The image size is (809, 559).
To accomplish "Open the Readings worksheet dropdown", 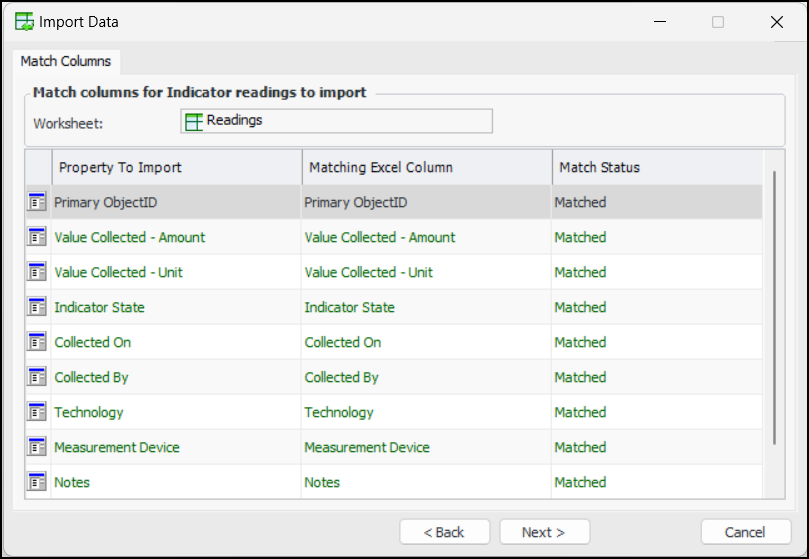I will tap(336, 121).
